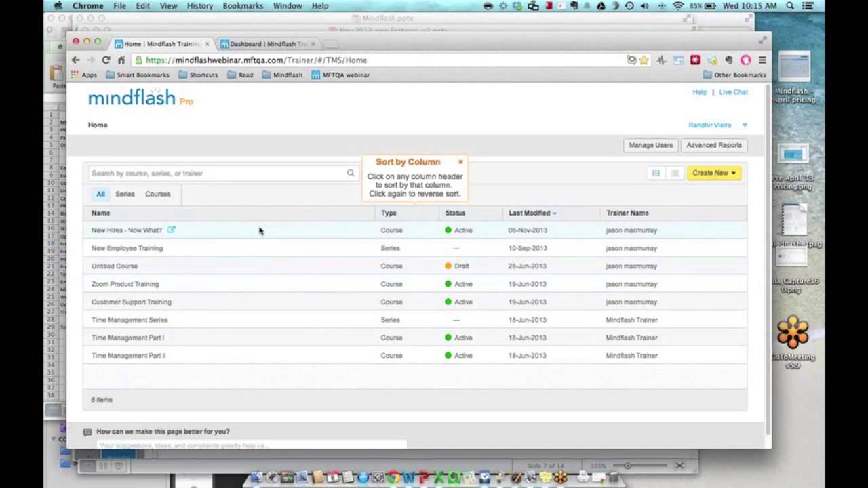This screenshot has width=868, height=488.
Task: Bookmark this page with the star icon
Action: (x=644, y=60)
